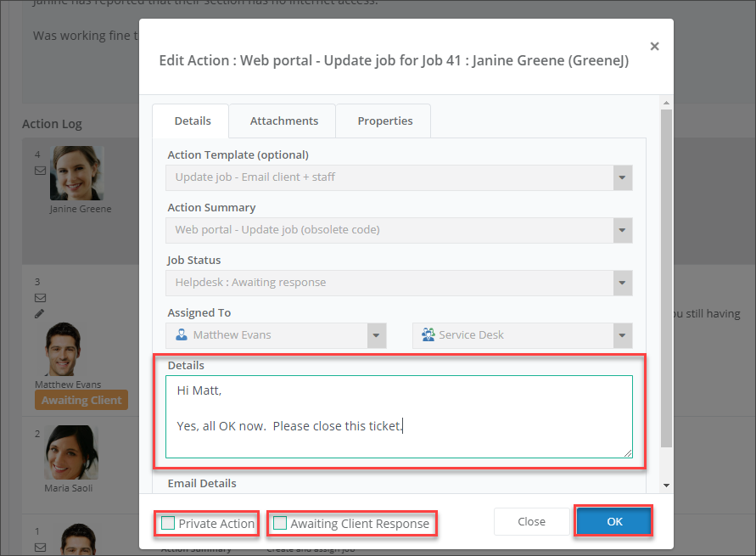
Task: Open the Matthew Evans assignee dropdown arrow
Action: point(377,335)
